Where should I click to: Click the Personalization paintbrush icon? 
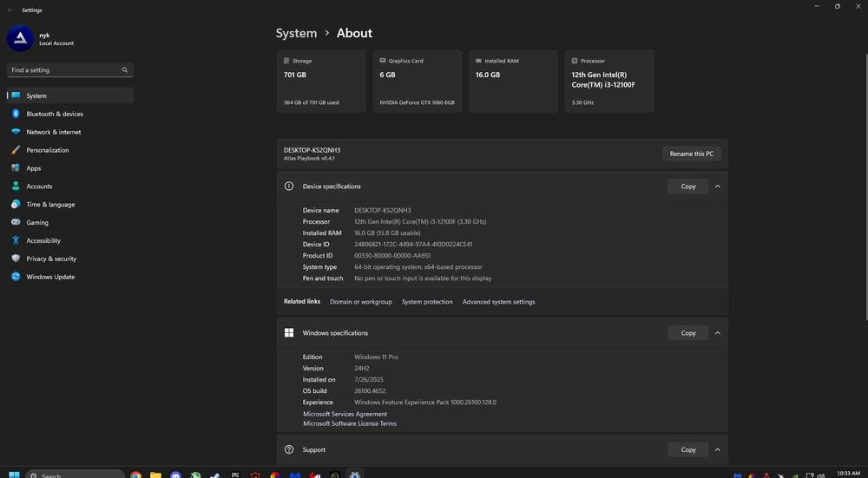(x=16, y=150)
